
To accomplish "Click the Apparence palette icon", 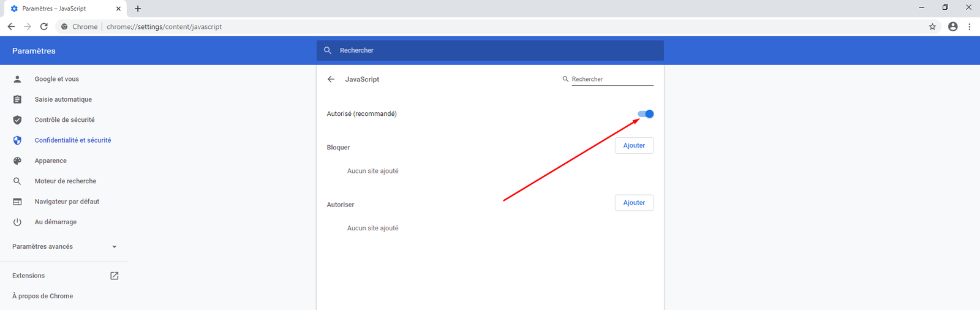I will tap(17, 161).
